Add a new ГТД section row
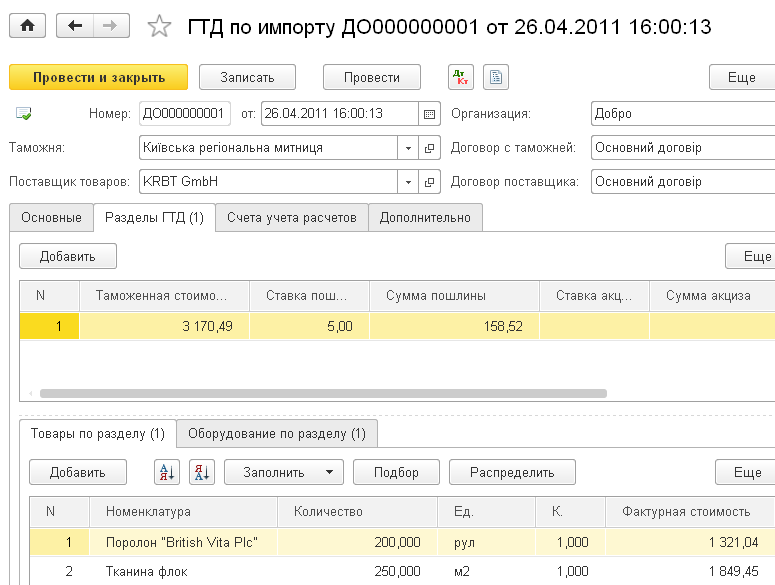 point(68,256)
